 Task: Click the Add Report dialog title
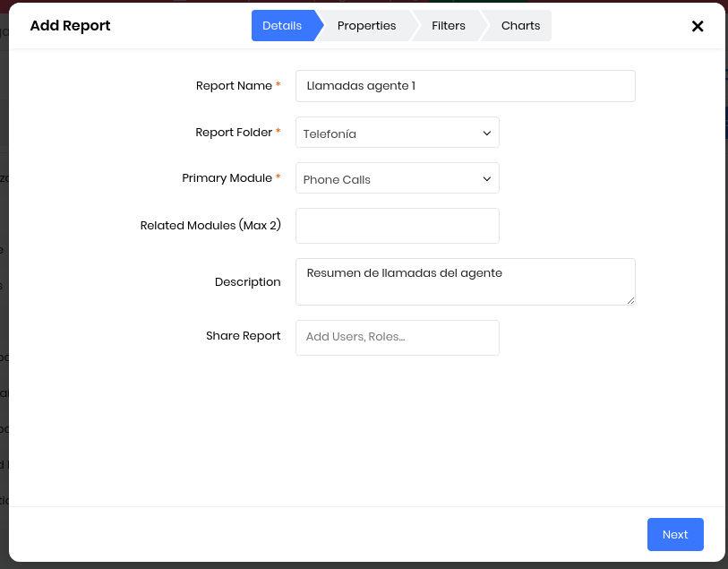point(70,26)
